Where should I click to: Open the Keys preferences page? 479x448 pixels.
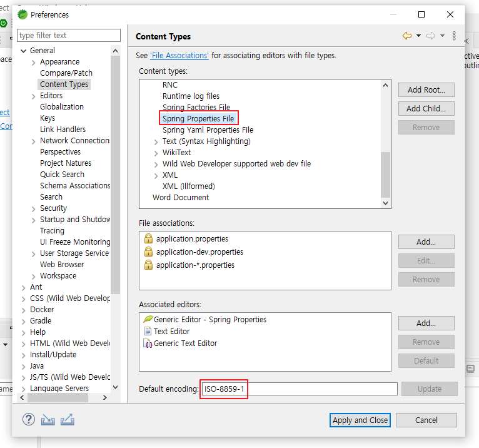[48, 118]
